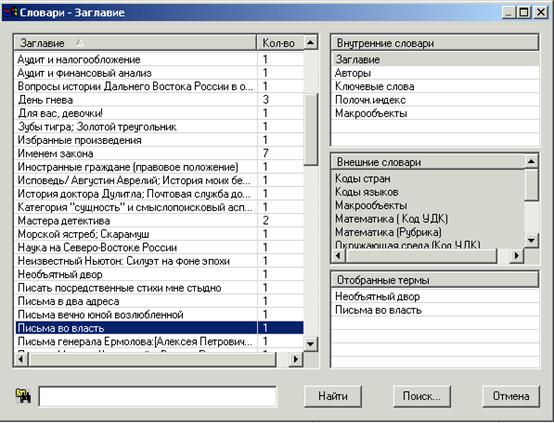Click the Отмена button

tap(511, 396)
